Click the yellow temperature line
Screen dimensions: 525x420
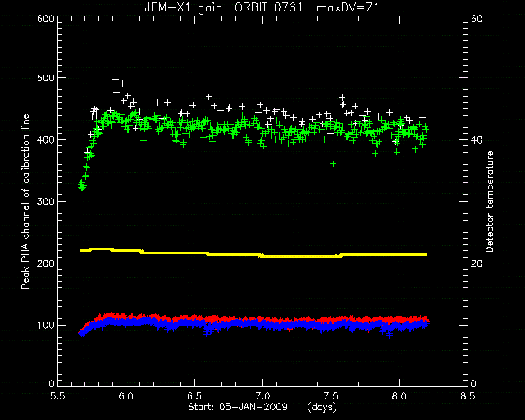[x=253, y=254]
